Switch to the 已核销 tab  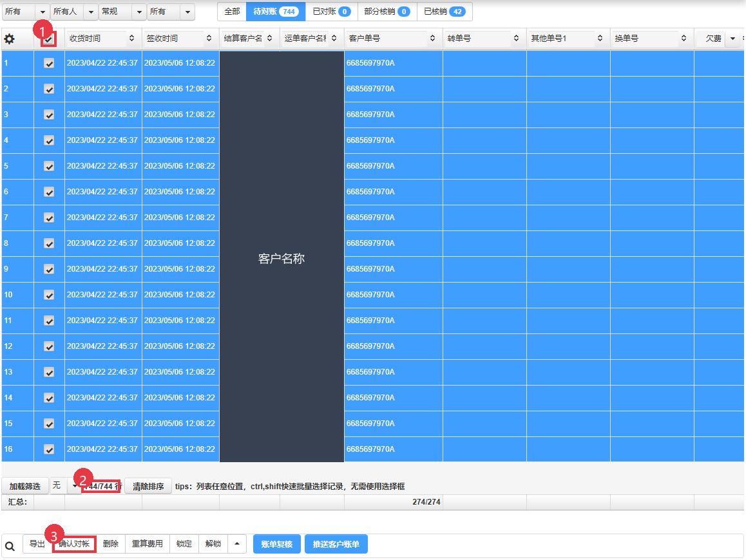coord(445,12)
